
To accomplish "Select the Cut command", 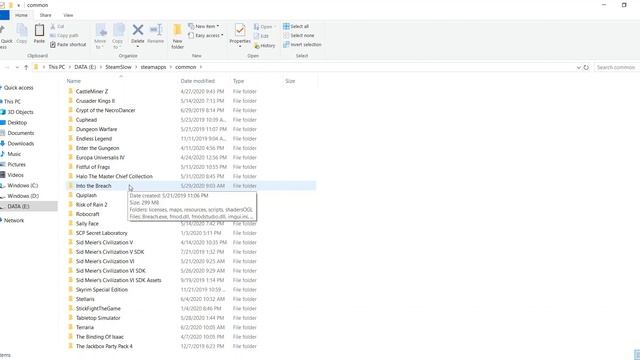I will coord(57,27).
